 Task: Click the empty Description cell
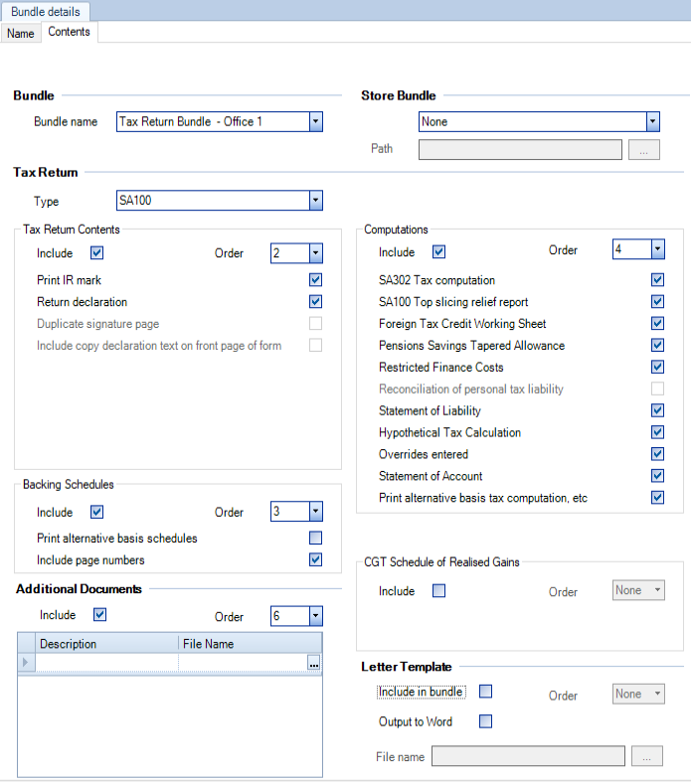106,663
